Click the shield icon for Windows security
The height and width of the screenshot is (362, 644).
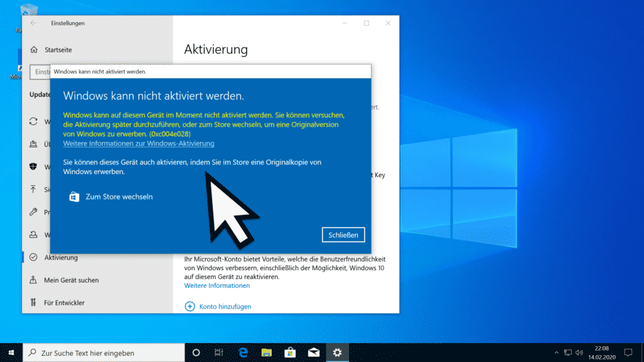click(33, 167)
